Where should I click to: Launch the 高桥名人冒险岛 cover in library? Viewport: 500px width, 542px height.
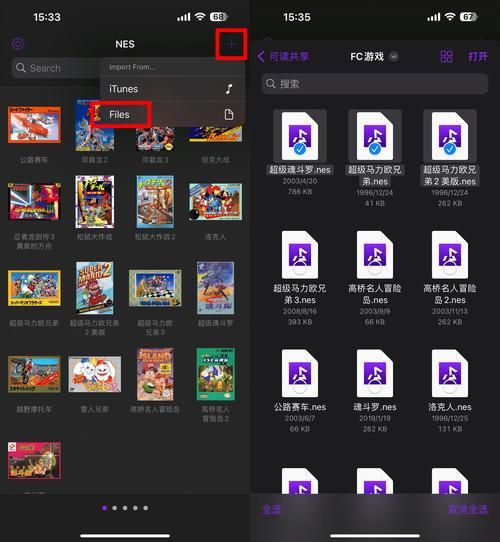[155, 374]
